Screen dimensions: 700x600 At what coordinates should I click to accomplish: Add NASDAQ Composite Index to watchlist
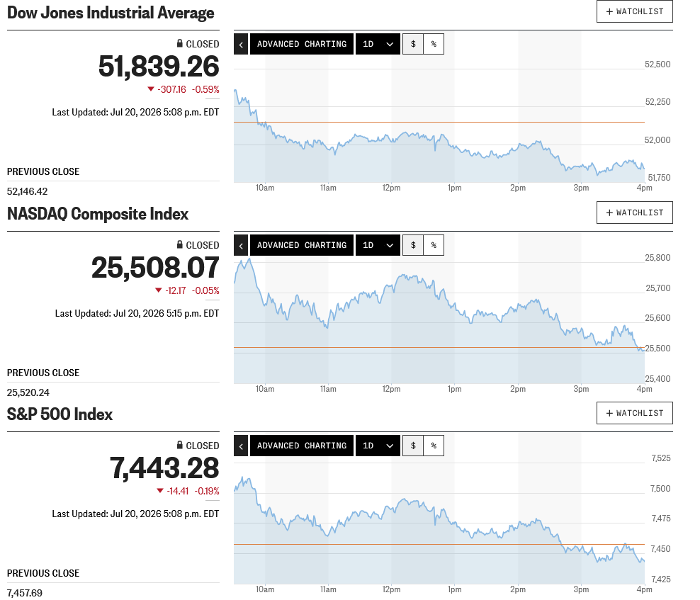point(634,213)
